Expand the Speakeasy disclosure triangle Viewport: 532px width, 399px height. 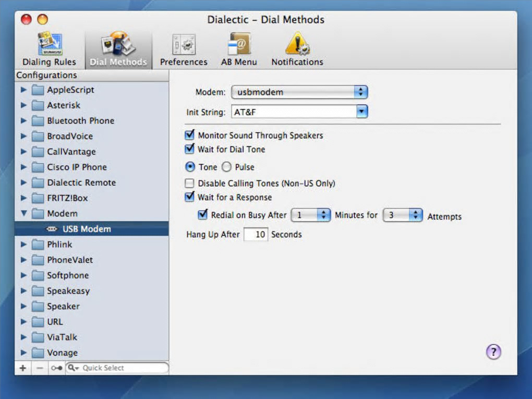tap(23, 291)
